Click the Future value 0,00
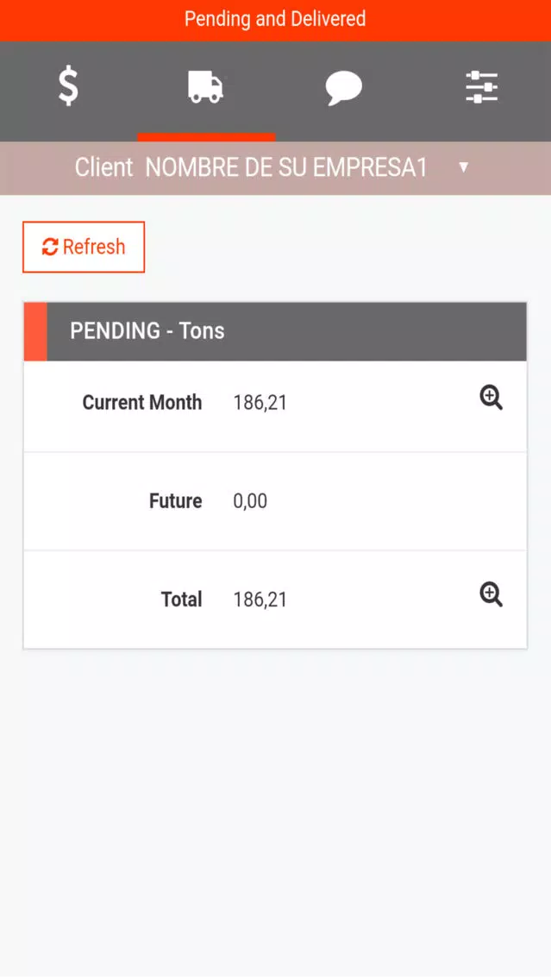 (x=250, y=501)
